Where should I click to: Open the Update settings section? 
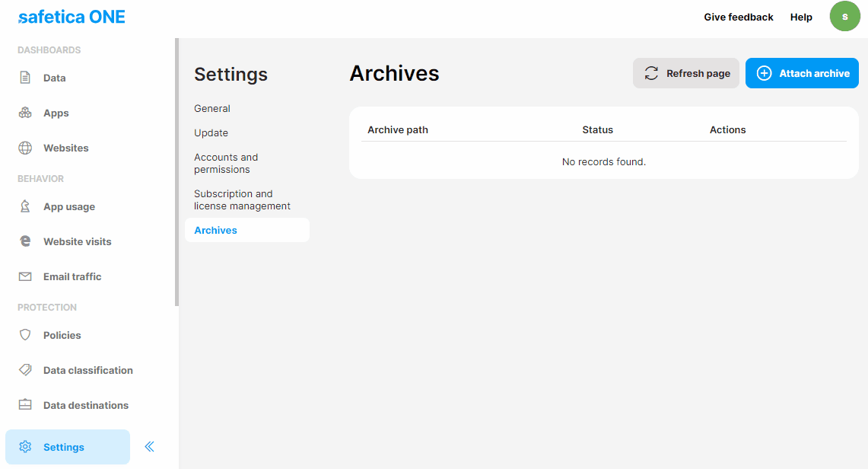point(210,132)
